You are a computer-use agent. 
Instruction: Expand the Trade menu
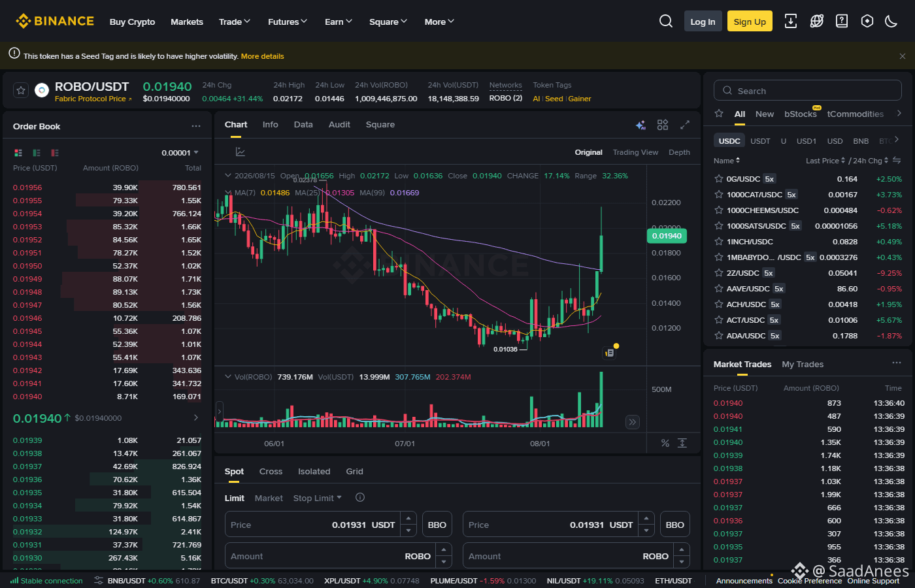[x=235, y=22]
